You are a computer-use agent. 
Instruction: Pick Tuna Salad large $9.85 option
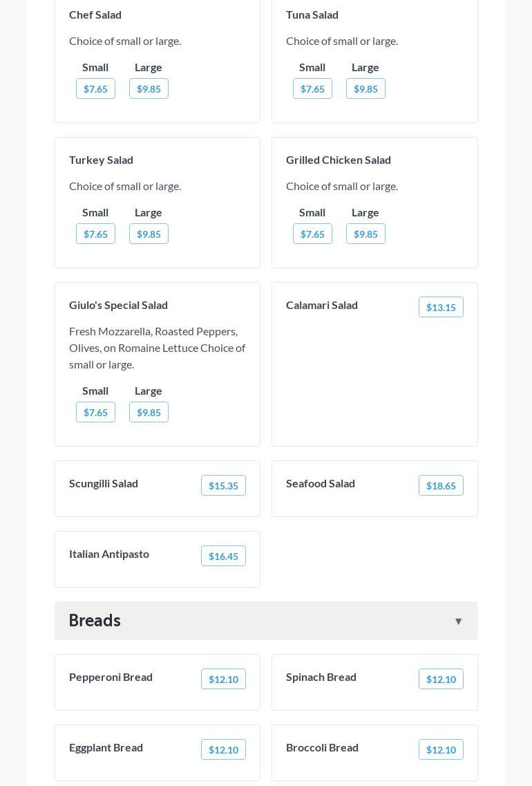coord(365,89)
